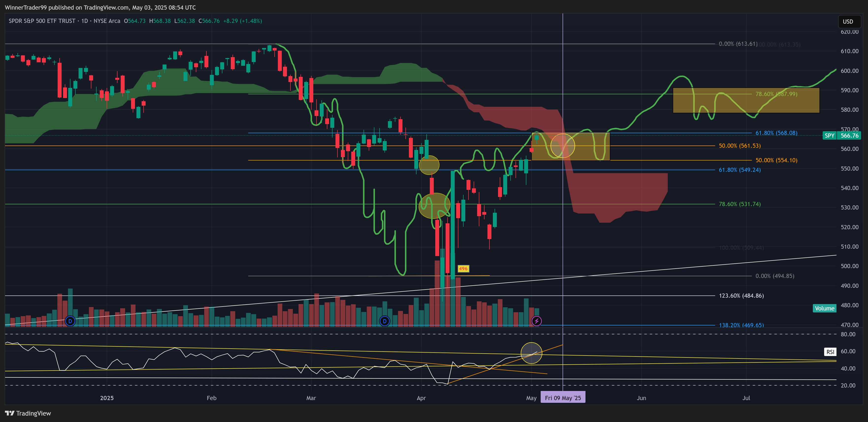The image size is (868, 422).
Task: Click the open value O564.73 in legend
Action: pyautogui.click(x=135, y=21)
